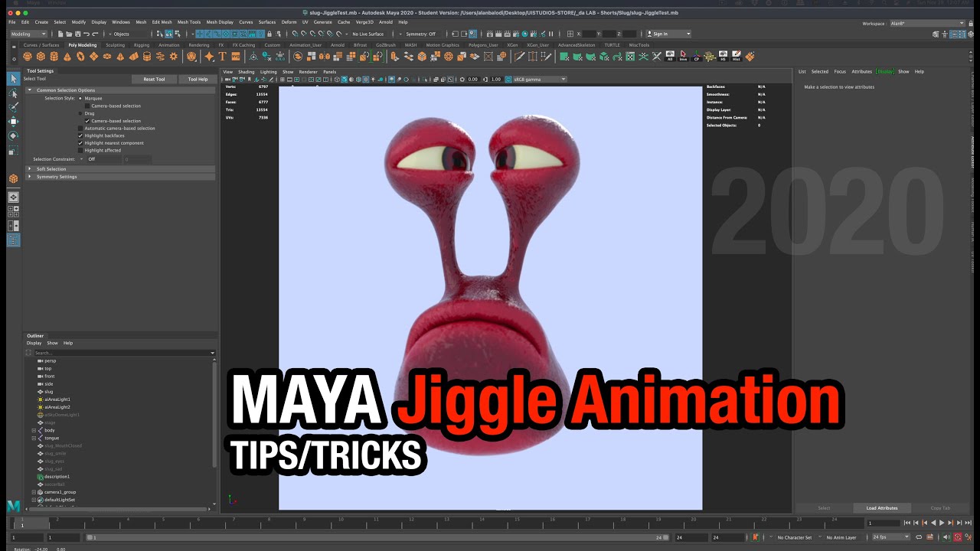The height and width of the screenshot is (551, 980).
Task: Switch to the Sculpting shelf tab
Action: [115, 45]
